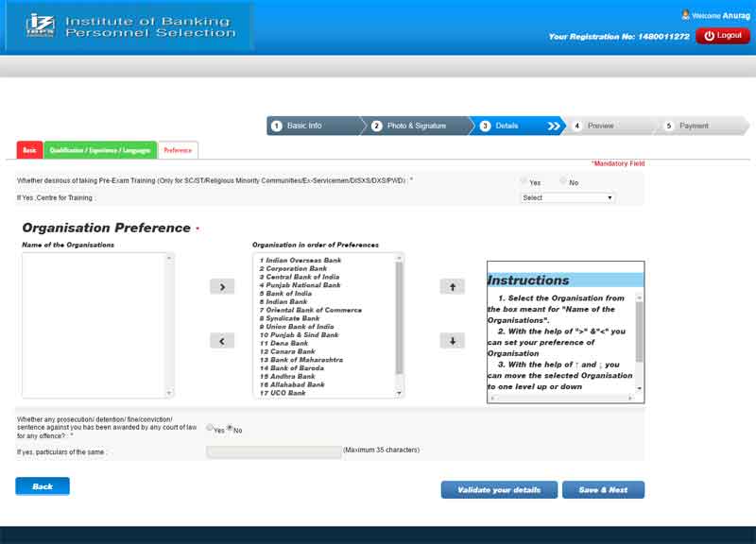Go to step 1 Basic Info
The image size is (756, 544).
[x=314, y=126]
